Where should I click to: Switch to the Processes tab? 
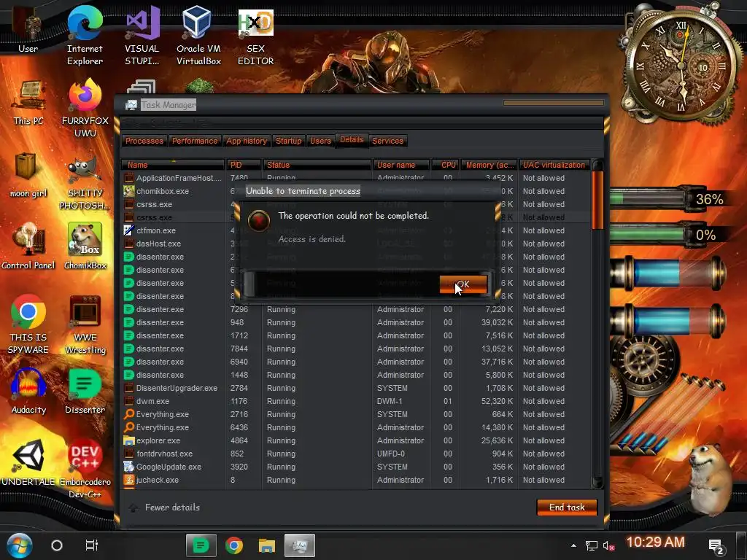click(x=144, y=141)
